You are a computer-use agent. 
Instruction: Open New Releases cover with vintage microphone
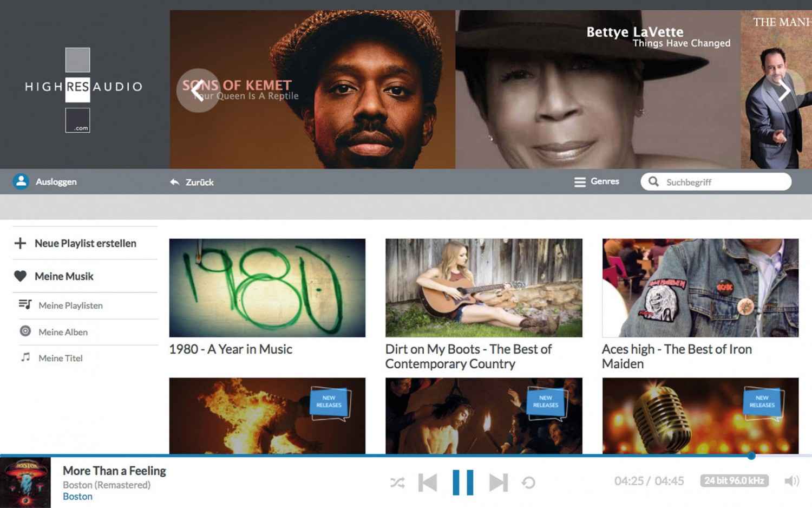[700, 416]
